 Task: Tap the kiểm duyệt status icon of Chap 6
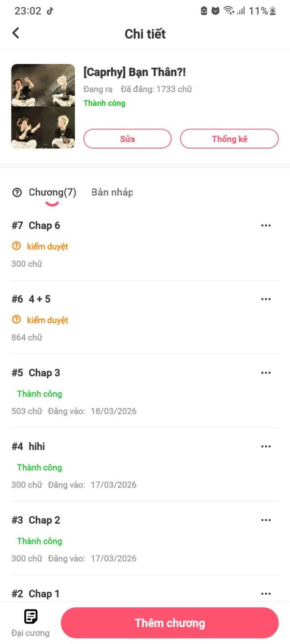pos(17,246)
